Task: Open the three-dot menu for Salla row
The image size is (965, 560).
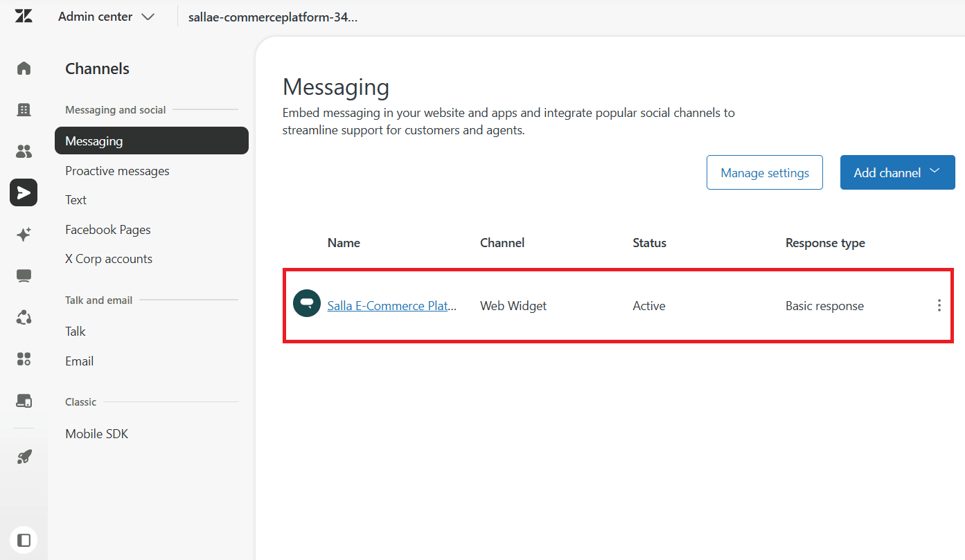Action: [939, 305]
